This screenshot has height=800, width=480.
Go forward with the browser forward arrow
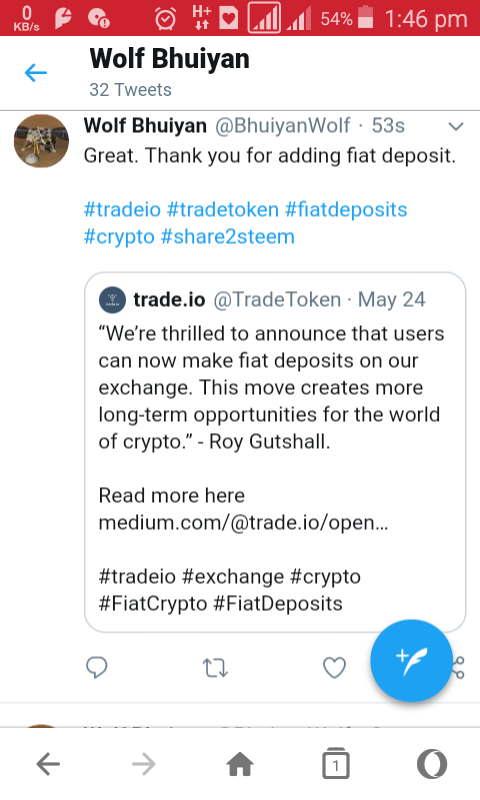(x=144, y=764)
